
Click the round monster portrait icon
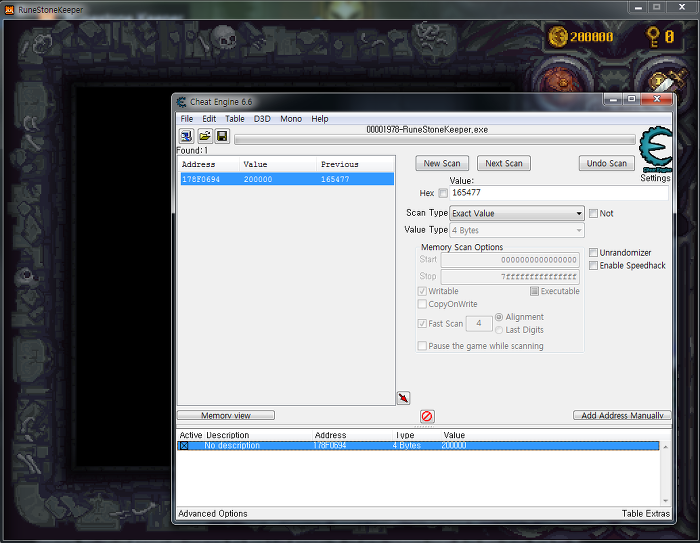tap(562, 81)
